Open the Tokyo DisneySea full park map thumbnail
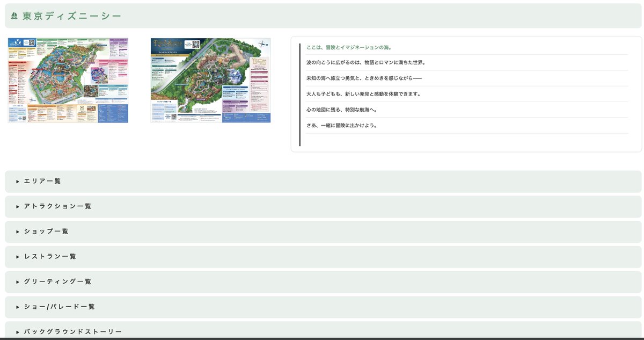This screenshot has height=340, width=644. [x=68, y=81]
